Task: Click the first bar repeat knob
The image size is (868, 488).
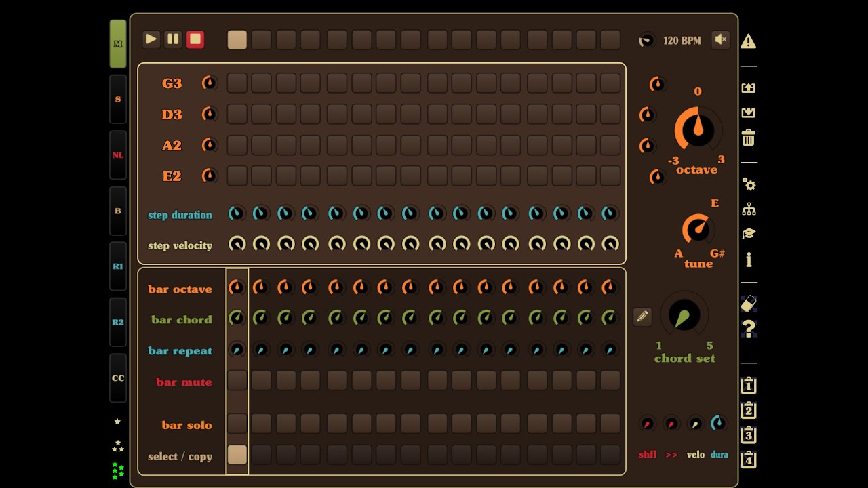Action: pos(237,349)
